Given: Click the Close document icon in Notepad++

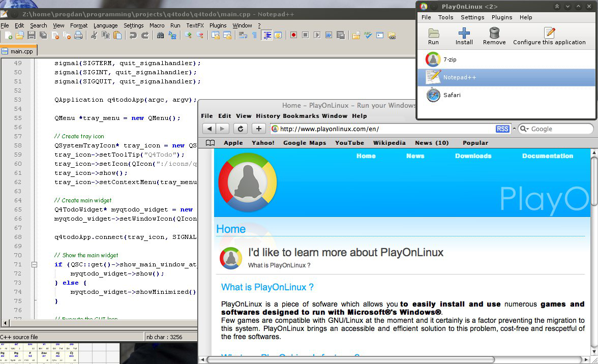Looking at the screenshot, I should (55, 36).
